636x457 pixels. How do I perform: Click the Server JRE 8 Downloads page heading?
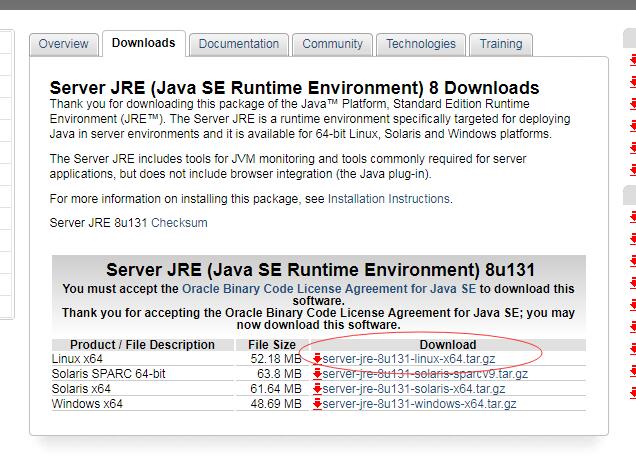[x=294, y=88]
